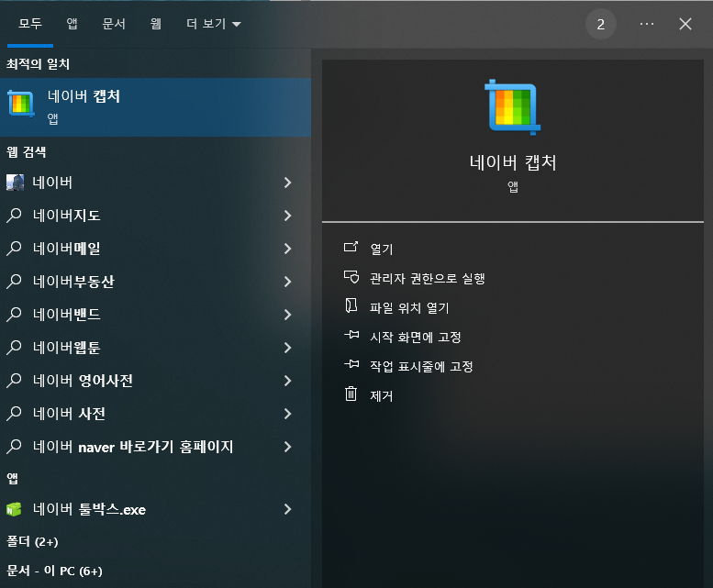Click search icon beside 네이버밴드
This screenshot has height=588, width=713.
coord(14,315)
